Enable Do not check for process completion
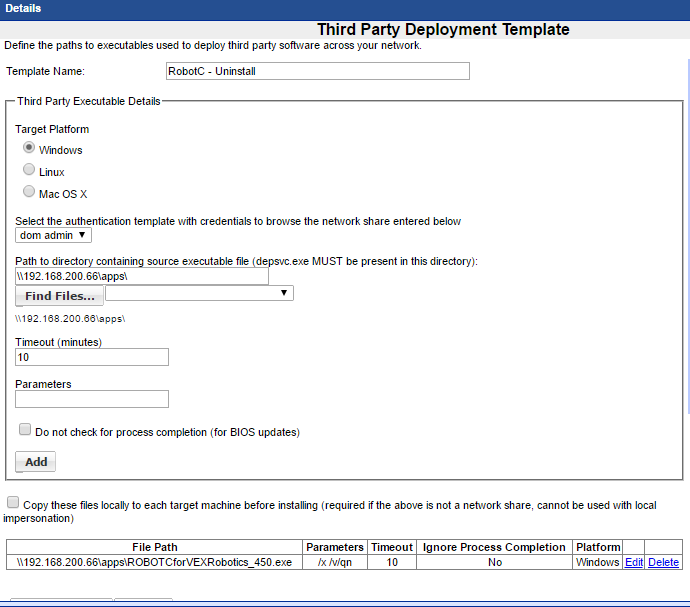The width and height of the screenshot is (690, 607). [25, 430]
